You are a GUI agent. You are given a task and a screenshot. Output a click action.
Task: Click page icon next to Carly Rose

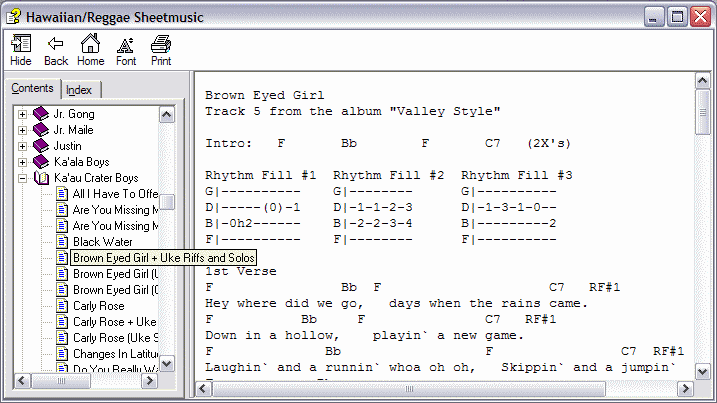(x=62, y=306)
